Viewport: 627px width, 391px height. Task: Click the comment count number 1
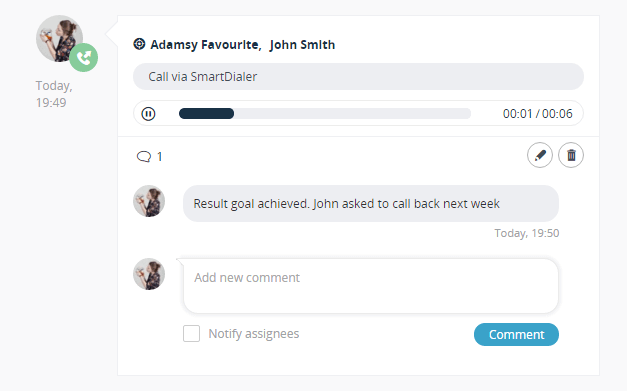[160, 157]
